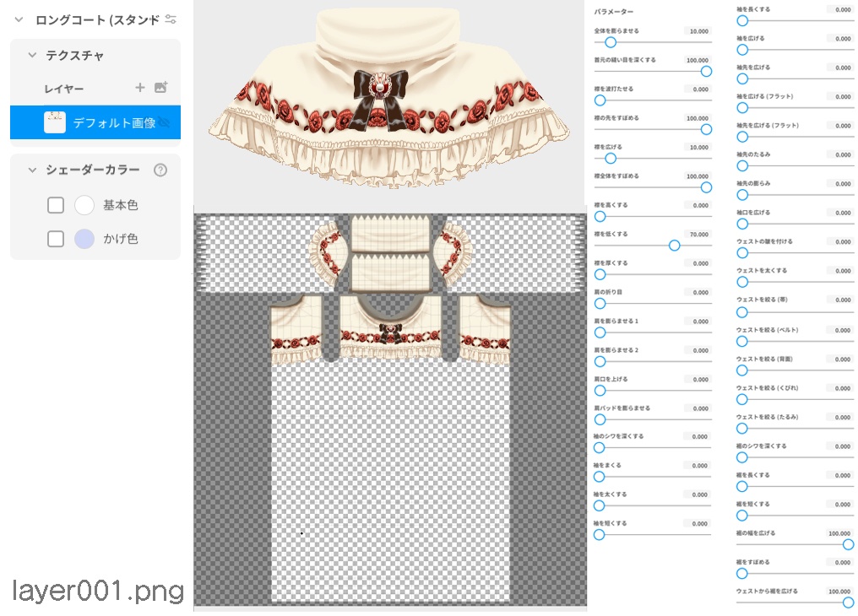Unhide the デフォルト画像 layer via the eye icon
This screenshot has width=858, height=616.
(x=166, y=122)
